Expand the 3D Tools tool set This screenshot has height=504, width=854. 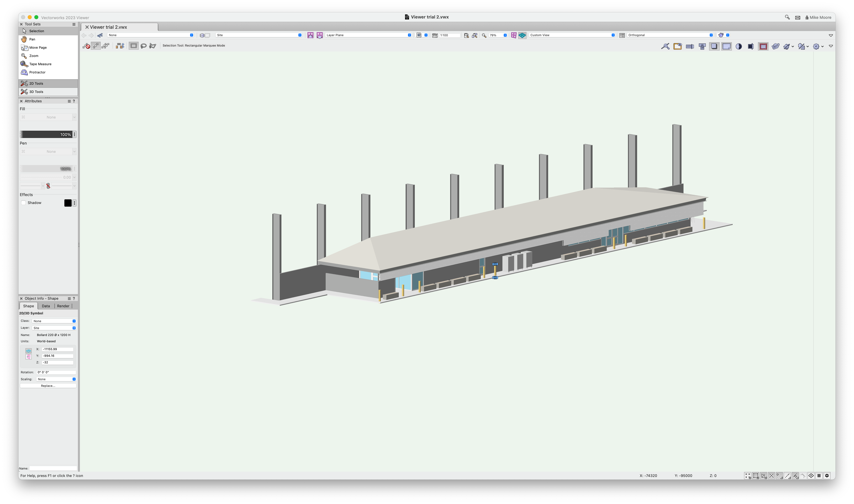48,92
